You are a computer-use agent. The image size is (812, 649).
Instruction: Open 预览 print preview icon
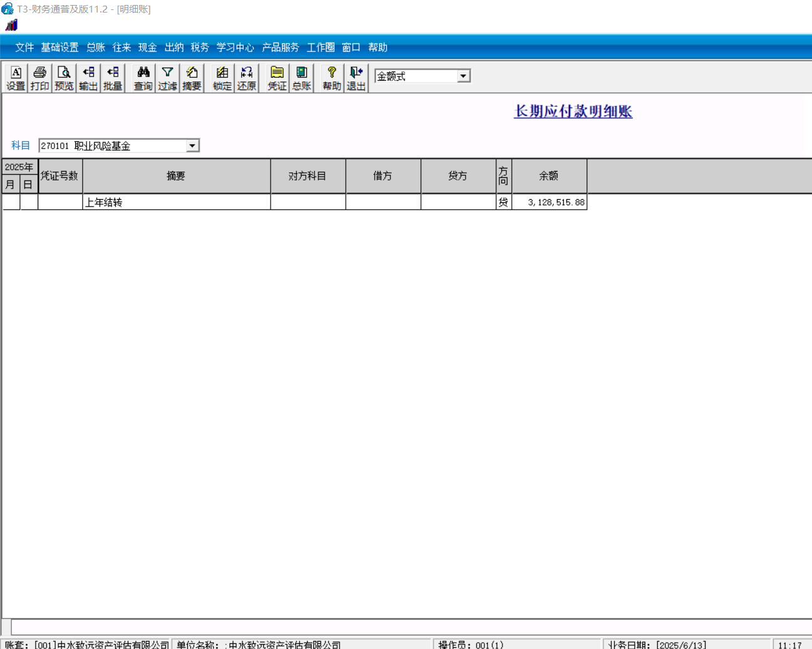click(64, 78)
